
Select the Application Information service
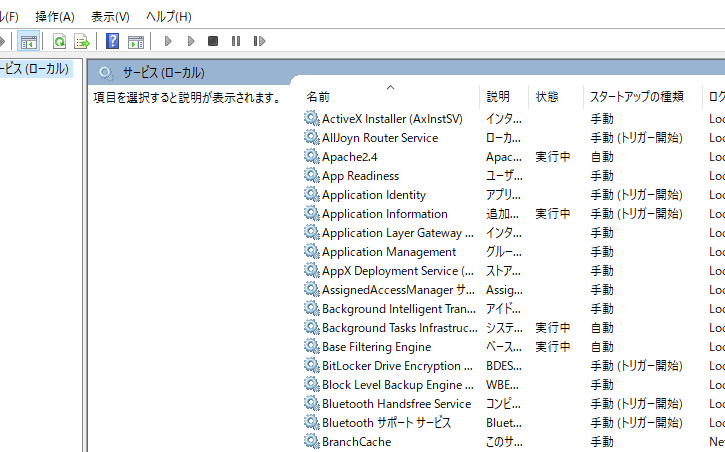click(385, 214)
